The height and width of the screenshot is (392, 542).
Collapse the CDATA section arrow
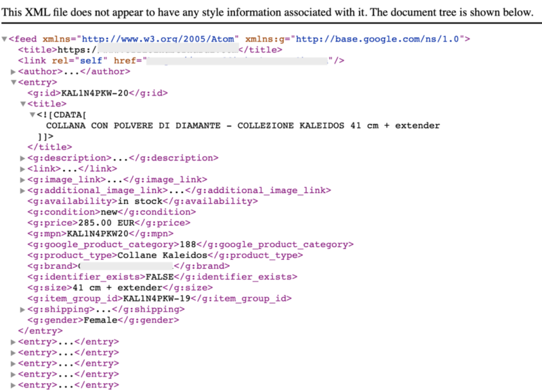click(x=32, y=115)
